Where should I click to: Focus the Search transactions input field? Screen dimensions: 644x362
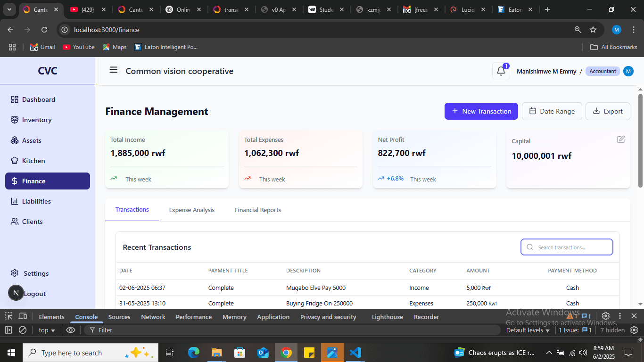click(x=573, y=247)
